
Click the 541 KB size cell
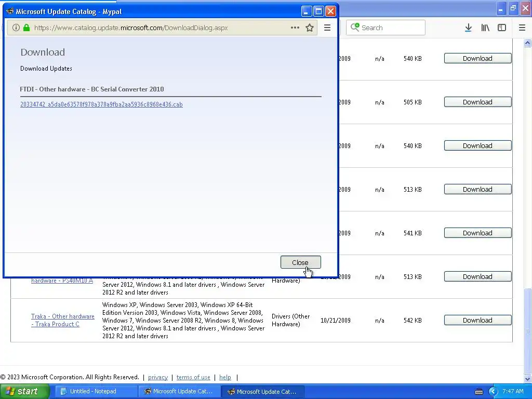tap(413, 233)
